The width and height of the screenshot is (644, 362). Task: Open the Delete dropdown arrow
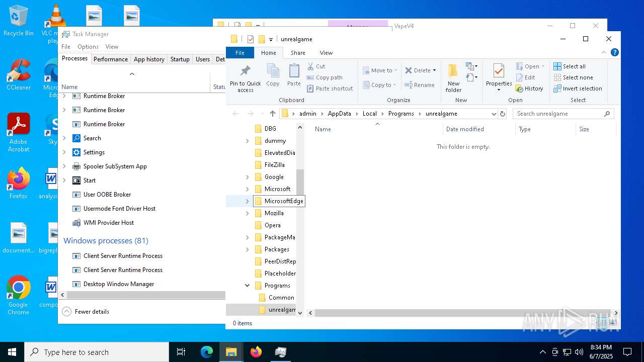(434, 70)
